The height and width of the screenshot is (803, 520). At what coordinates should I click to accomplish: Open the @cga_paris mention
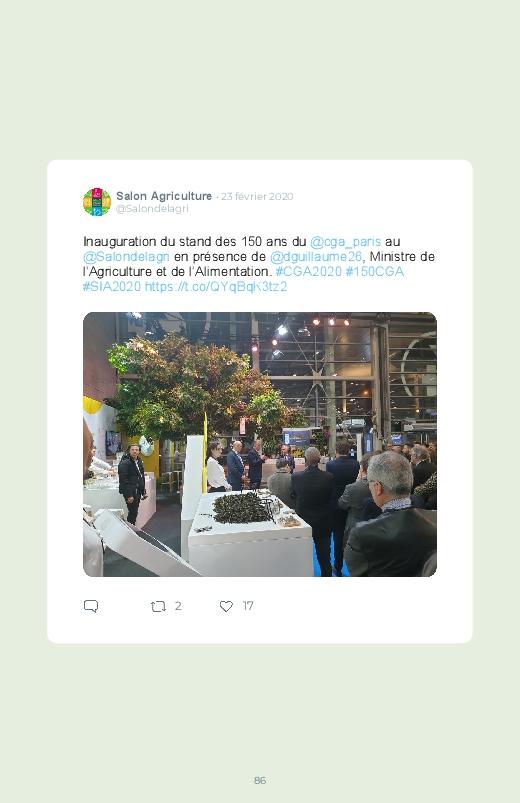[346, 242]
